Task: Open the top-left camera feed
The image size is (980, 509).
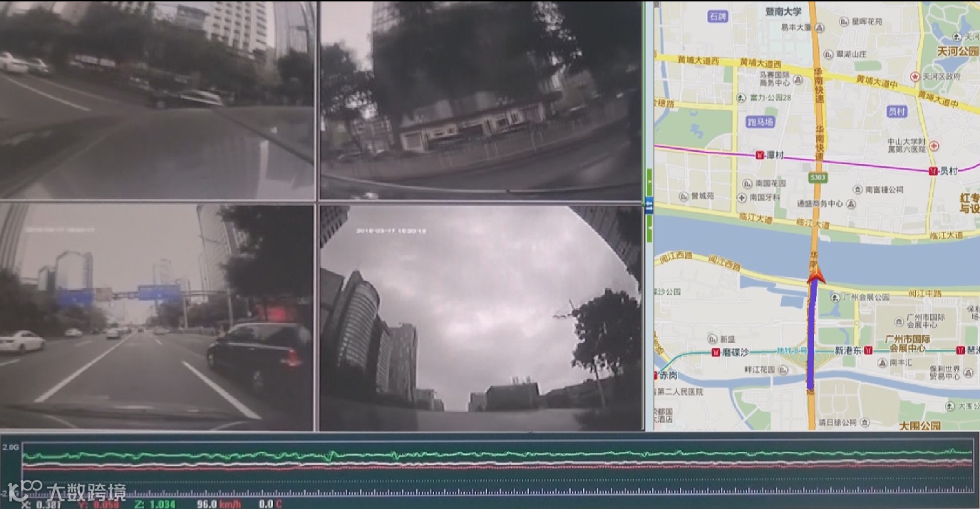Action: [157, 100]
